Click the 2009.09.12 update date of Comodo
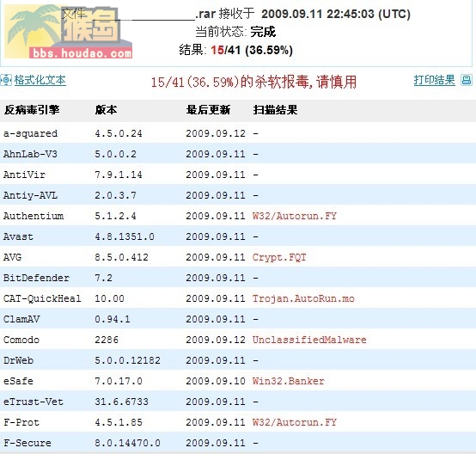Image resolution: width=476 pixels, height=454 pixels. 216,340
